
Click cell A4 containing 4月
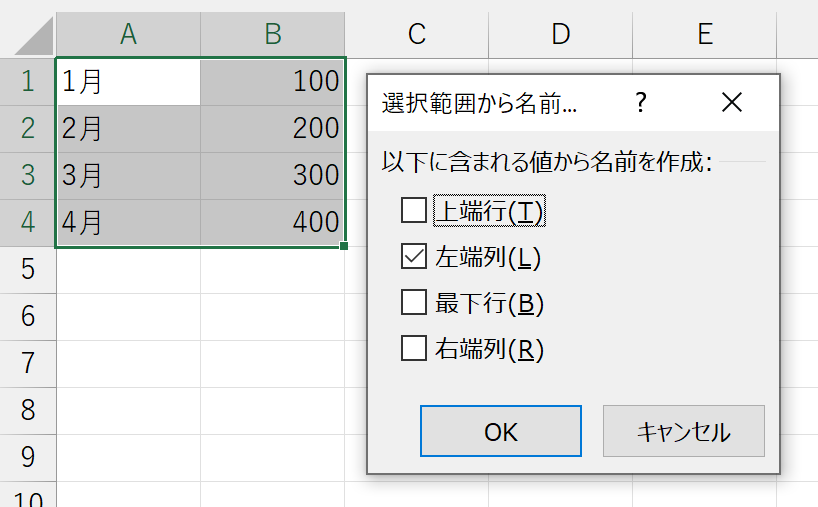tap(129, 223)
